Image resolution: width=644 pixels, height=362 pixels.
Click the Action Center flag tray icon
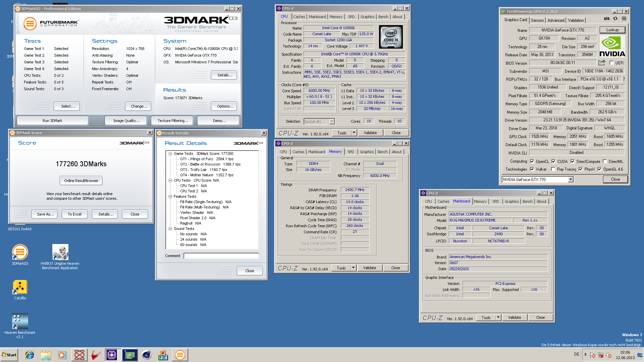tap(593, 355)
